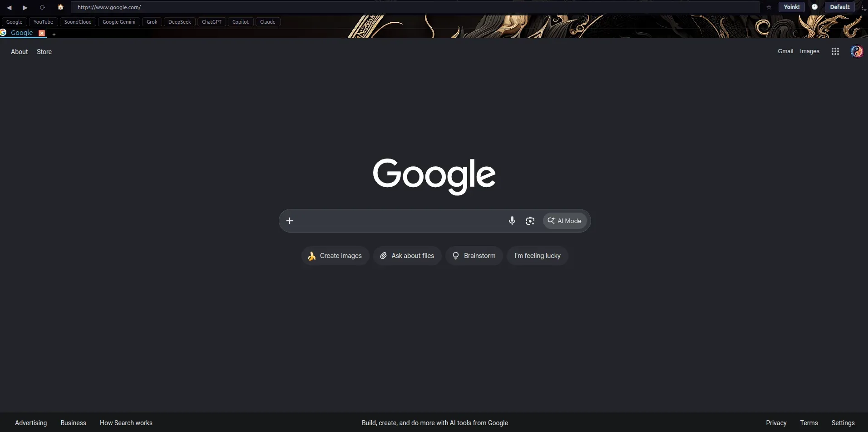Image resolution: width=868 pixels, height=432 pixels.
Task: Click the Create images chip
Action: click(x=335, y=256)
